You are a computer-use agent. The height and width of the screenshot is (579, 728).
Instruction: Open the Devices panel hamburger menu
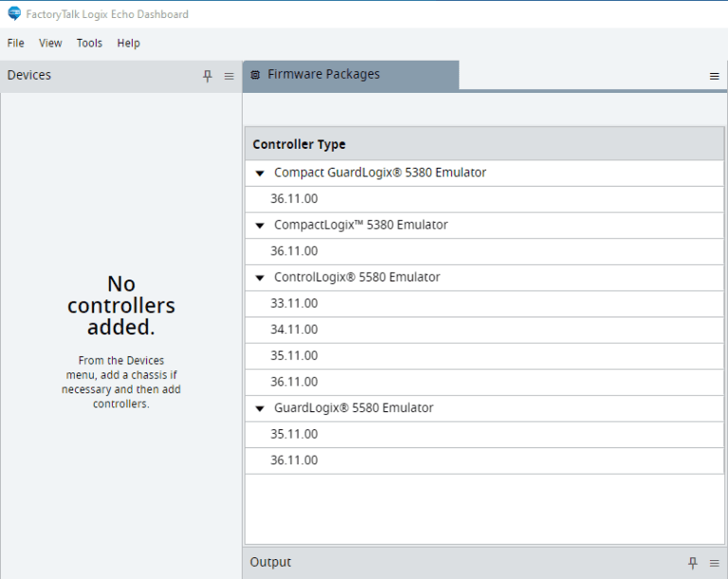[228, 76]
